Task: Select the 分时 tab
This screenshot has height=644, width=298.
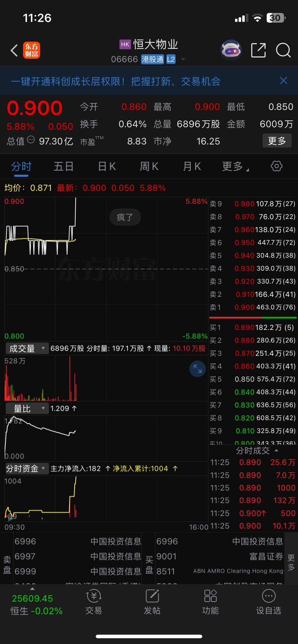Action: coord(21,166)
